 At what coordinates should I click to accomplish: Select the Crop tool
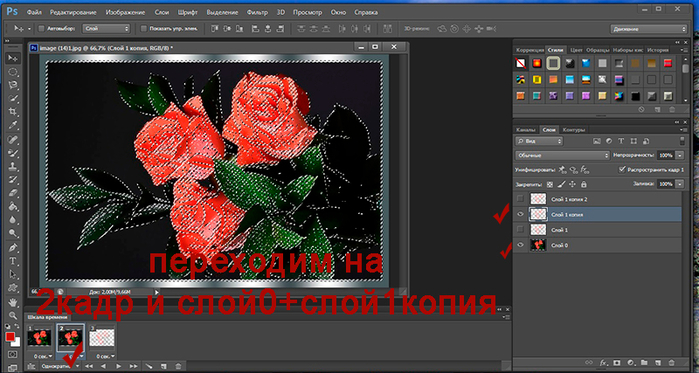tap(13, 111)
